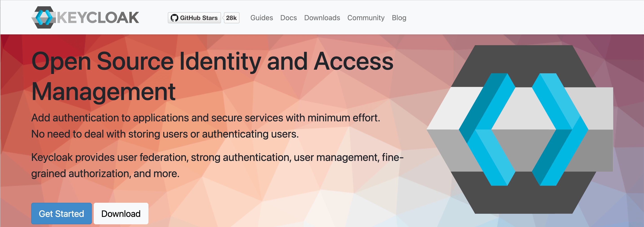The image size is (644, 227).
Task: Open the GitHub Stars button
Action: click(x=194, y=18)
